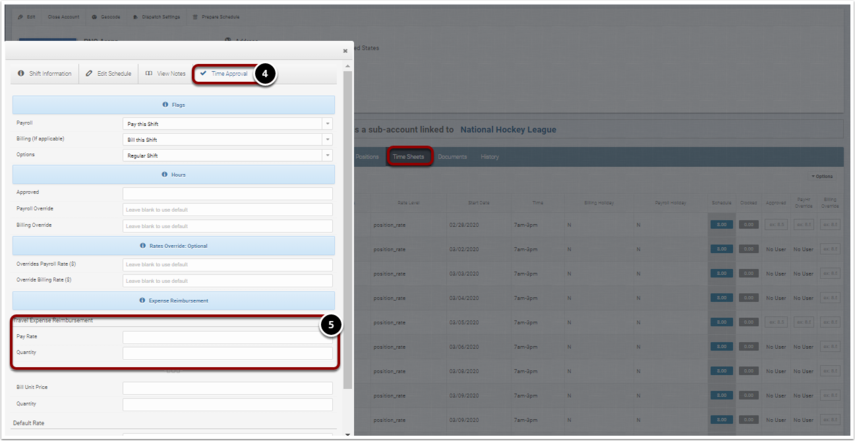Image resolution: width=855 pixels, height=441 pixels.
Task: Click the dialog vertical scrollbar thumb
Action: click(x=348, y=229)
